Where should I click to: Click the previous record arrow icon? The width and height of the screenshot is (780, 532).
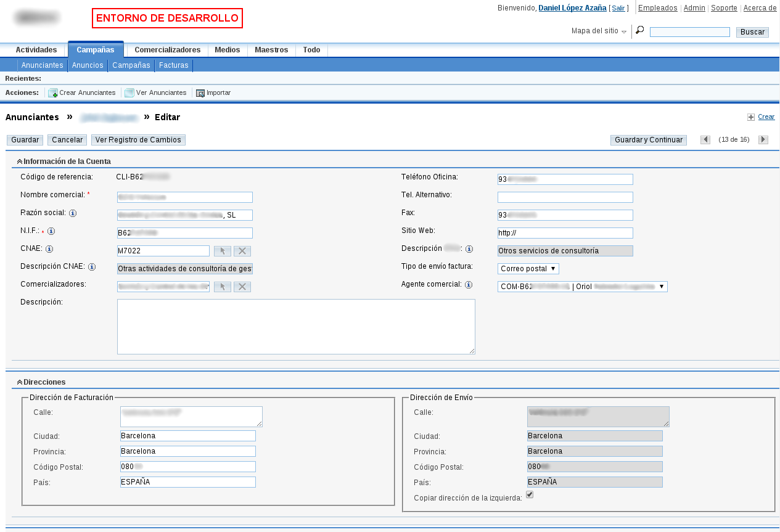705,140
